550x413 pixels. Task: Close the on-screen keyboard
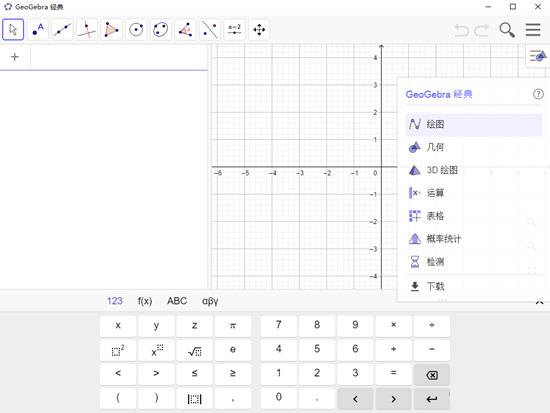[x=539, y=301]
